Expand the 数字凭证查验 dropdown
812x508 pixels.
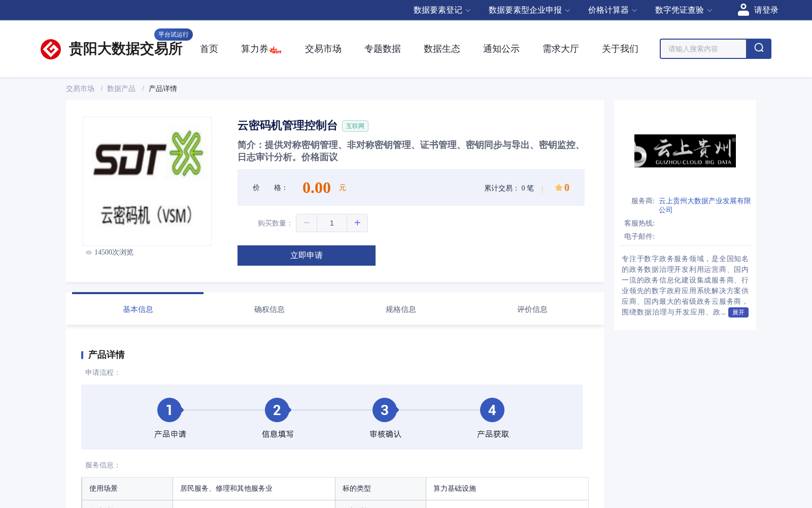[x=683, y=10]
